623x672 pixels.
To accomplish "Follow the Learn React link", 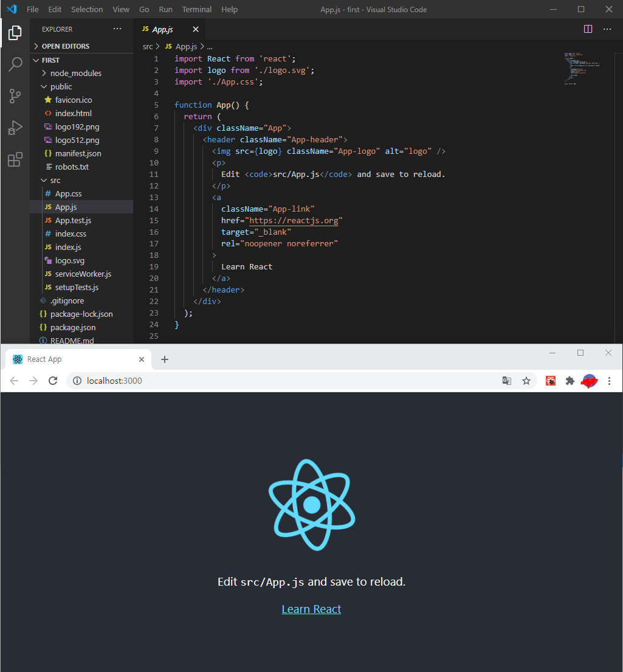I will [x=311, y=609].
